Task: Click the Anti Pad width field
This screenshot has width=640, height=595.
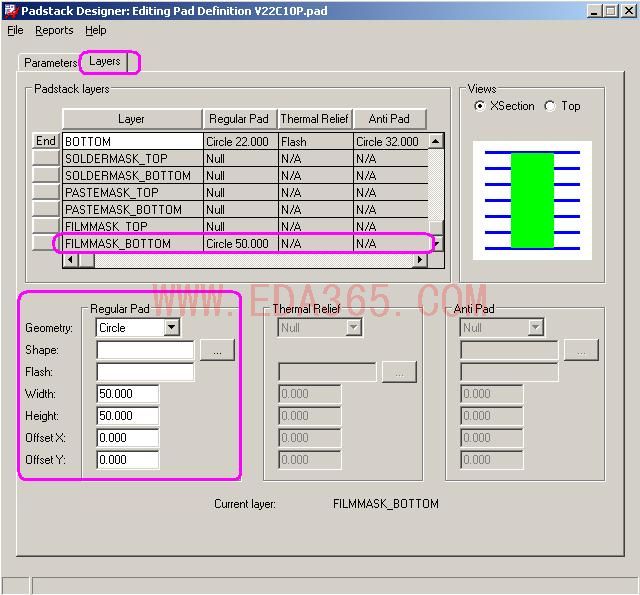Action: tap(492, 394)
